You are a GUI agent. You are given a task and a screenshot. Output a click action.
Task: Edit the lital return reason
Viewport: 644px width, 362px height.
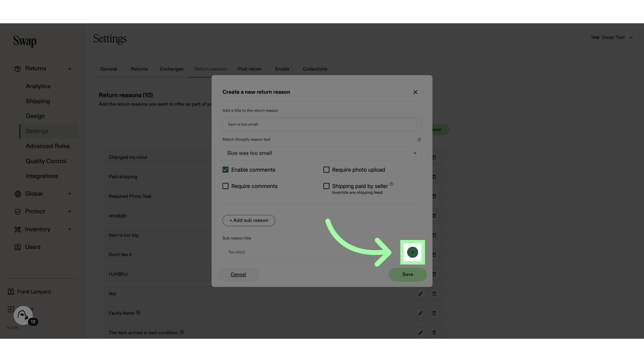click(x=420, y=294)
